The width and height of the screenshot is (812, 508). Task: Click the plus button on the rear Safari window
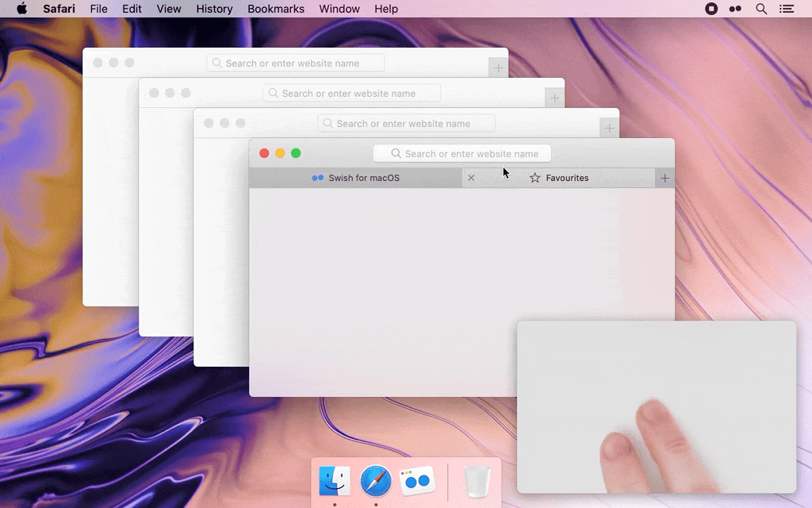pyautogui.click(x=498, y=67)
